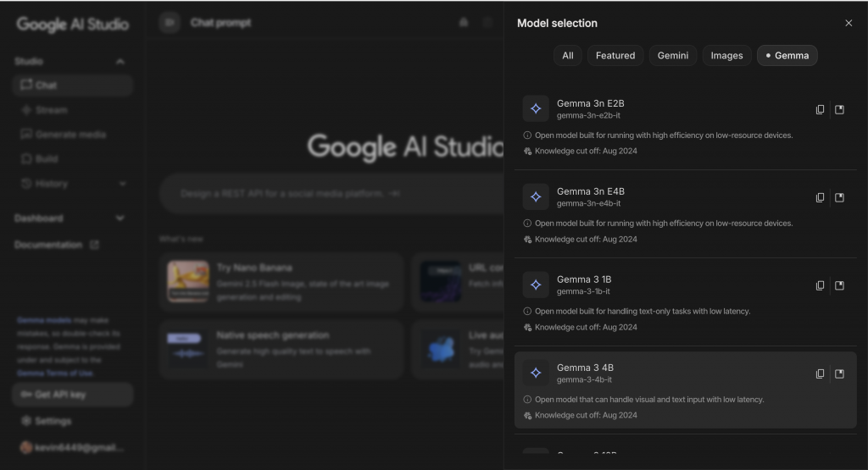The image size is (868, 470).
Task: Toggle the sidebar menu icon beside Chat prompt
Action: point(170,23)
